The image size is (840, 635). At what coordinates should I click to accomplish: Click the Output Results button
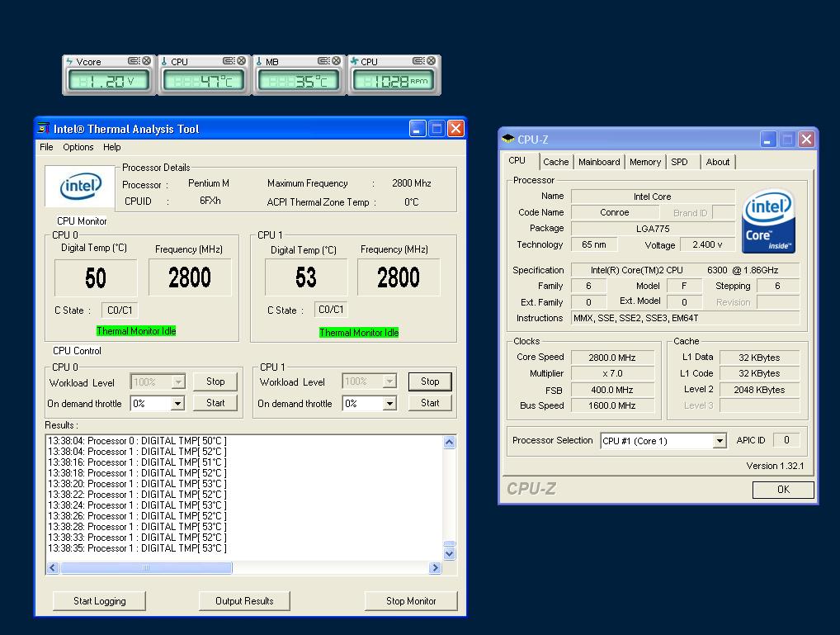coord(244,601)
